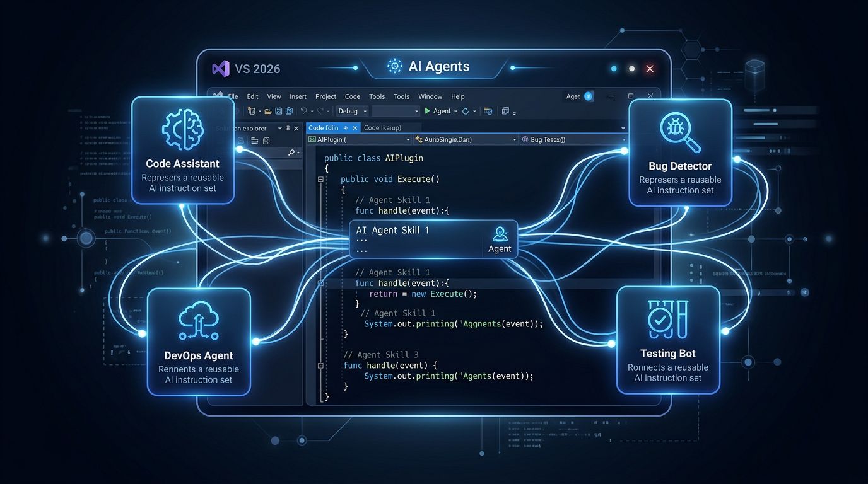Click the printing("Aggnents(event)); code line
Image resolution: width=868 pixels, height=484 pixels.
pyautogui.click(x=454, y=324)
